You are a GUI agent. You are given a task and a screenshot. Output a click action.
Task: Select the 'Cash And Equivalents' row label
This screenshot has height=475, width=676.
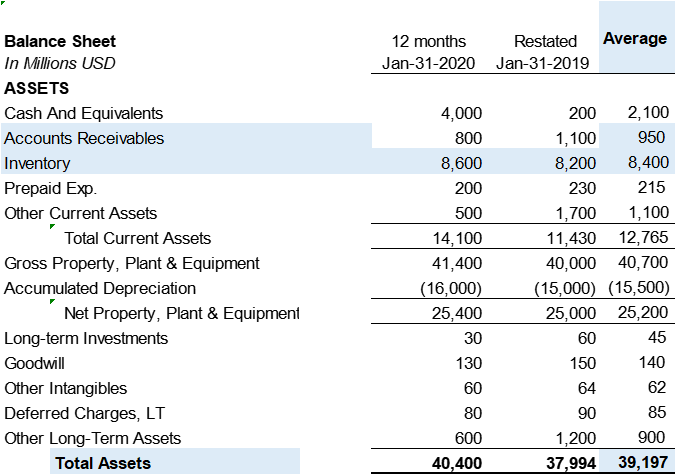(84, 113)
